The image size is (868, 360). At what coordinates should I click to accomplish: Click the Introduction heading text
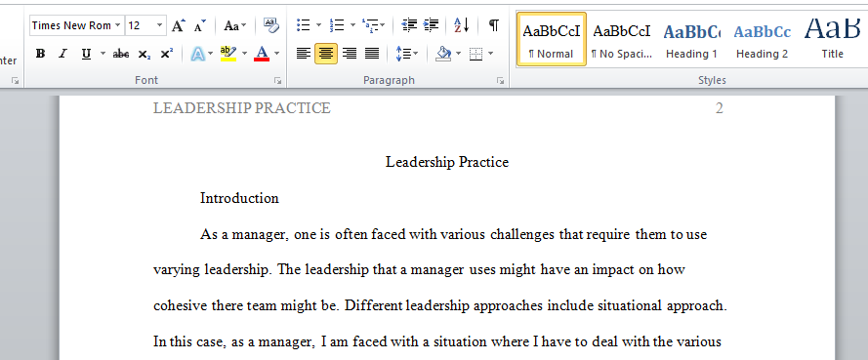click(239, 198)
